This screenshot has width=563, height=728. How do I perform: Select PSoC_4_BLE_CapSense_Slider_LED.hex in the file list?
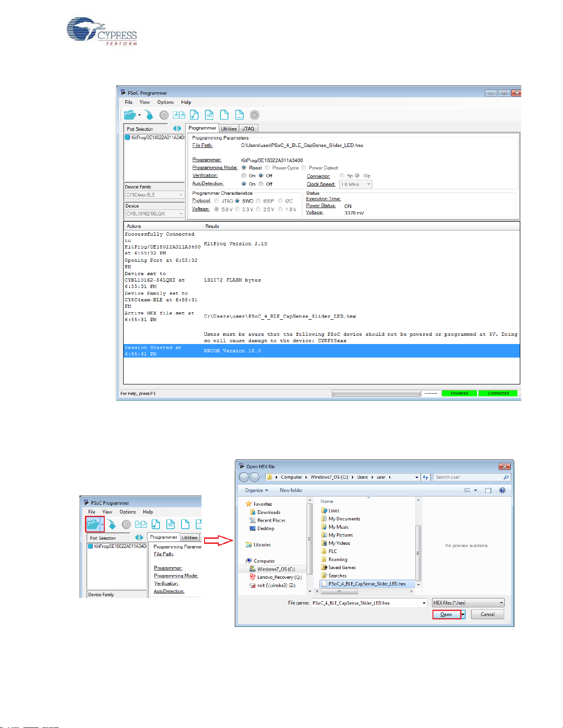(367, 584)
